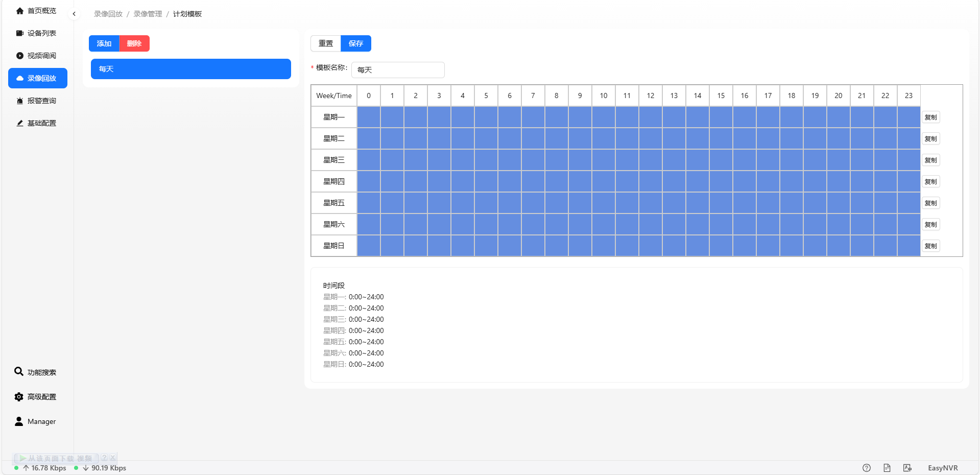Click the 星期日: 0:00~24:00 time entry

click(x=353, y=364)
